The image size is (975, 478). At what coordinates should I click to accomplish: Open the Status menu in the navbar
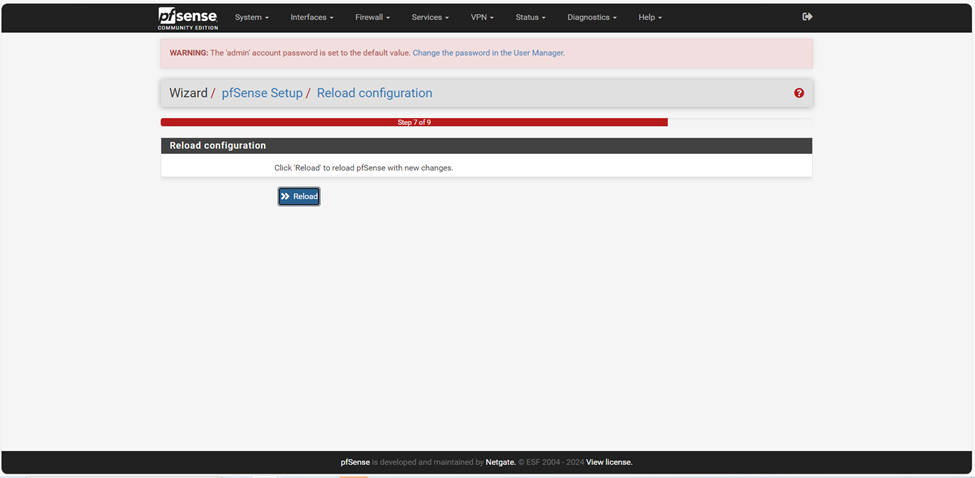(530, 17)
